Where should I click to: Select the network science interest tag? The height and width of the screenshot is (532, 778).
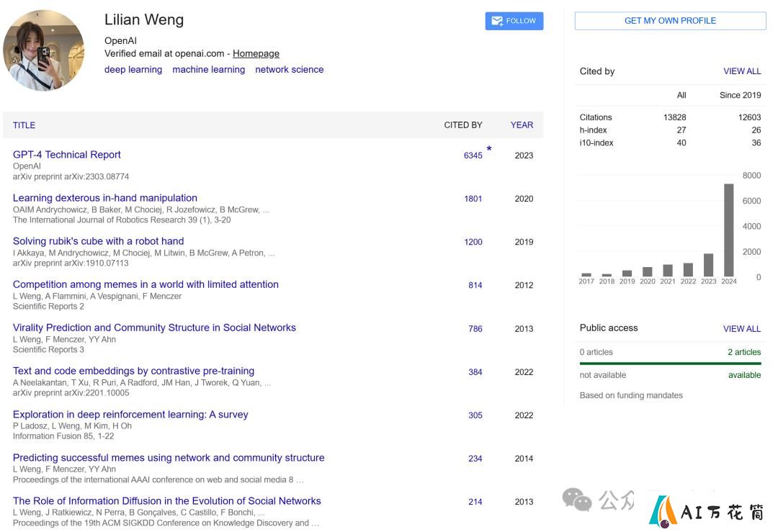tap(290, 69)
